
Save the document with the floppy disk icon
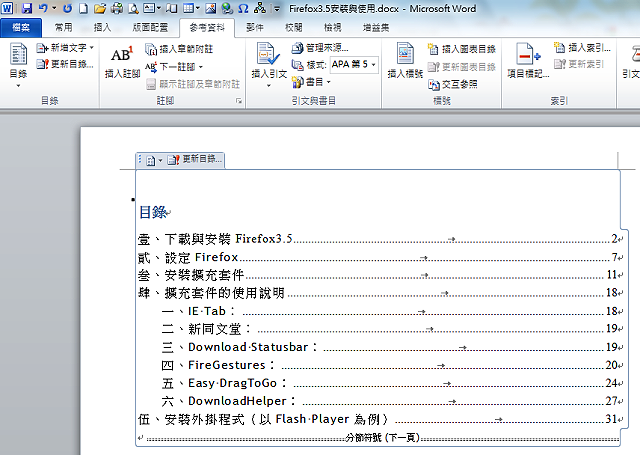point(27,8)
